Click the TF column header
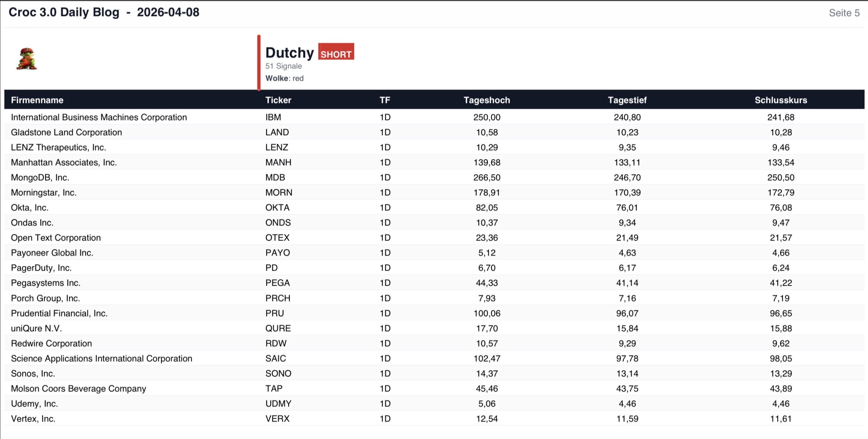 (x=385, y=100)
